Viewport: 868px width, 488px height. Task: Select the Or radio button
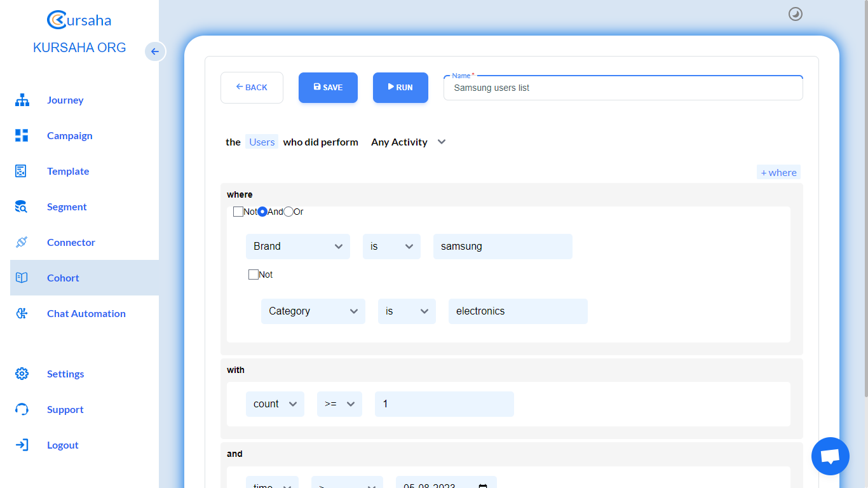pos(288,212)
